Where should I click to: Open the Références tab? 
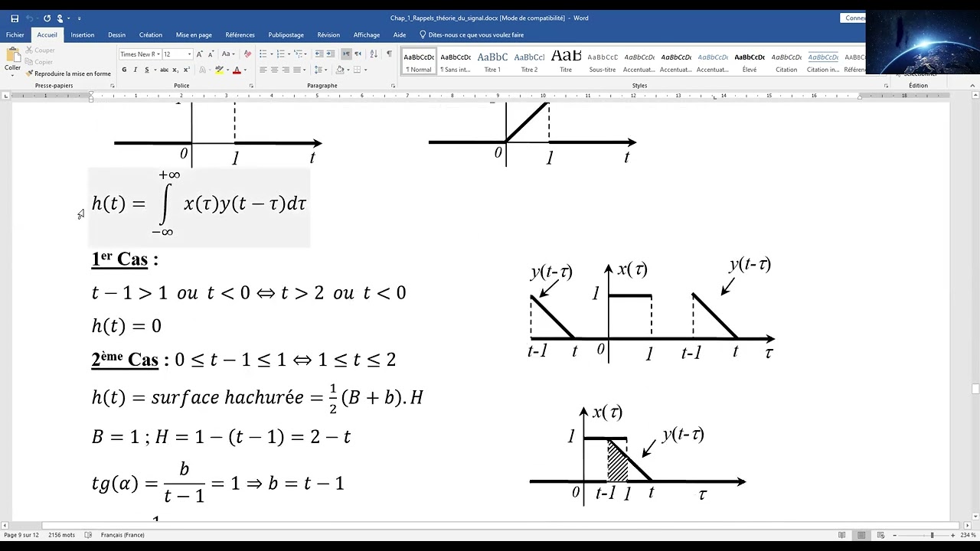[x=240, y=34]
